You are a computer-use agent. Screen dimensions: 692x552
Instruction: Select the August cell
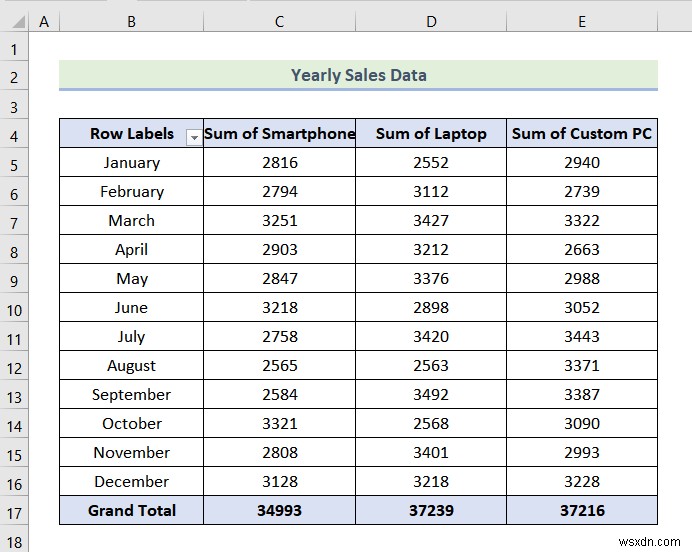[132, 365]
